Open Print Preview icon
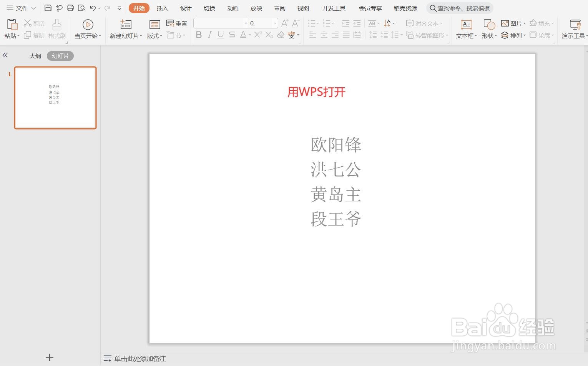The height and width of the screenshot is (366, 588). [x=81, y=8]
